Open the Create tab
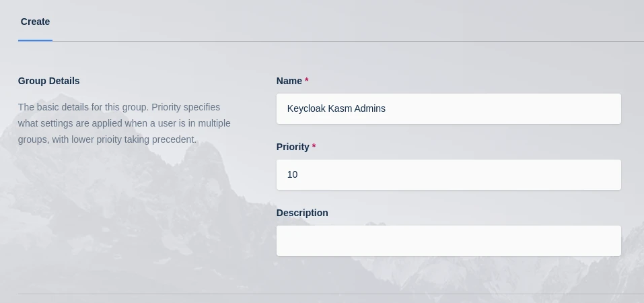 click(x=35, y=22)
